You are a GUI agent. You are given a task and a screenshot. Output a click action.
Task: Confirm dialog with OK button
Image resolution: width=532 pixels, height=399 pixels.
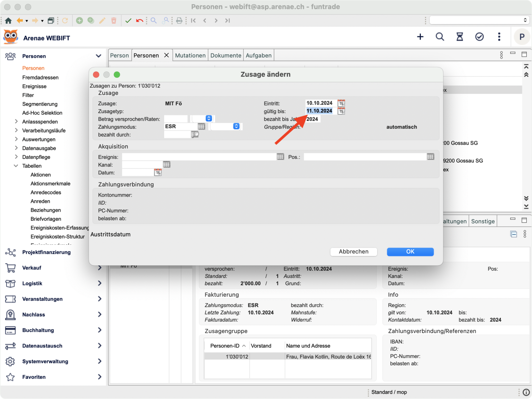coord(410,252)
